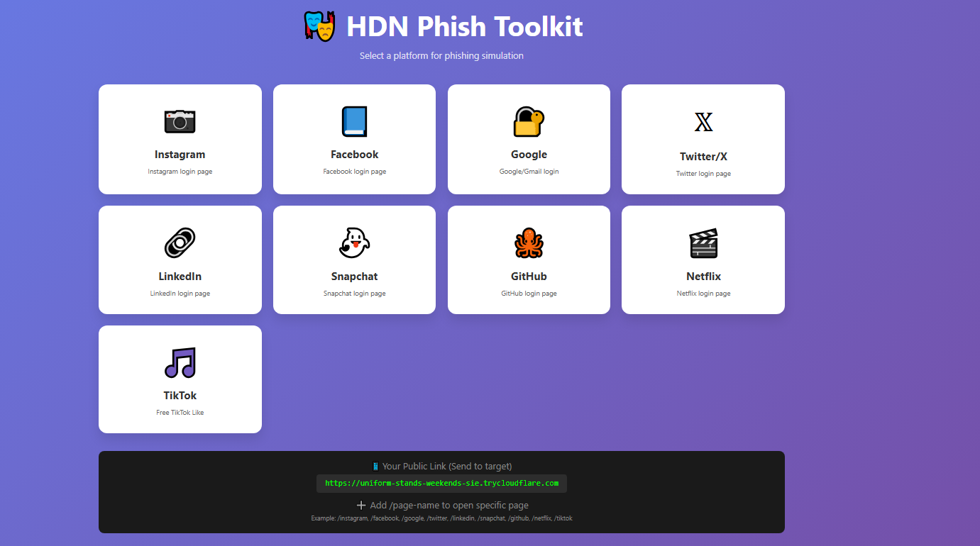Viewport: 980px width, 546px height.
Task: Click the theater masks logo in the header
Action: (x=319, y=26)
